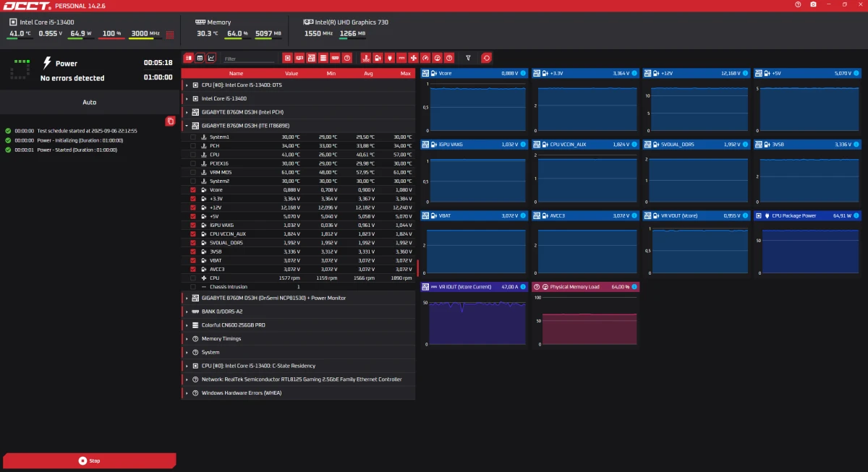This screenshot has width=868, height=472.
Task: Click the +5V graph header
Action: point(807,73)
